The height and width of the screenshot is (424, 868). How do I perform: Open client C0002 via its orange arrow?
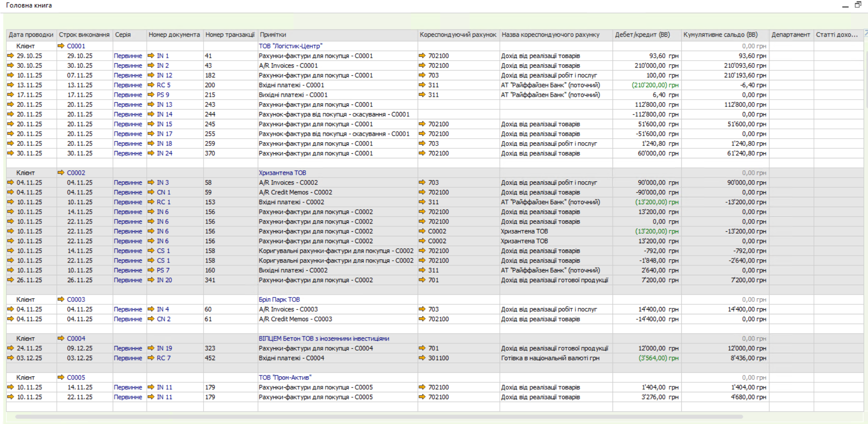tap(61, 173)
